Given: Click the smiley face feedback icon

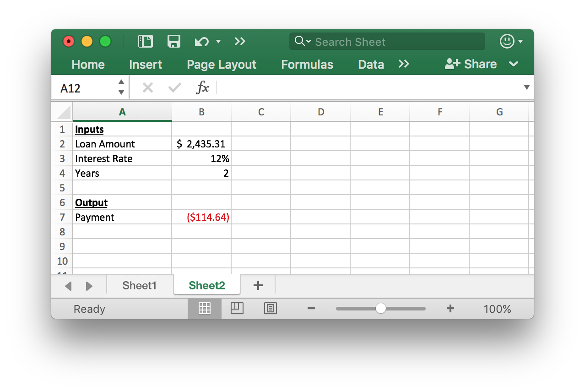Looking at the screenshot, I should tap(507, 42).
